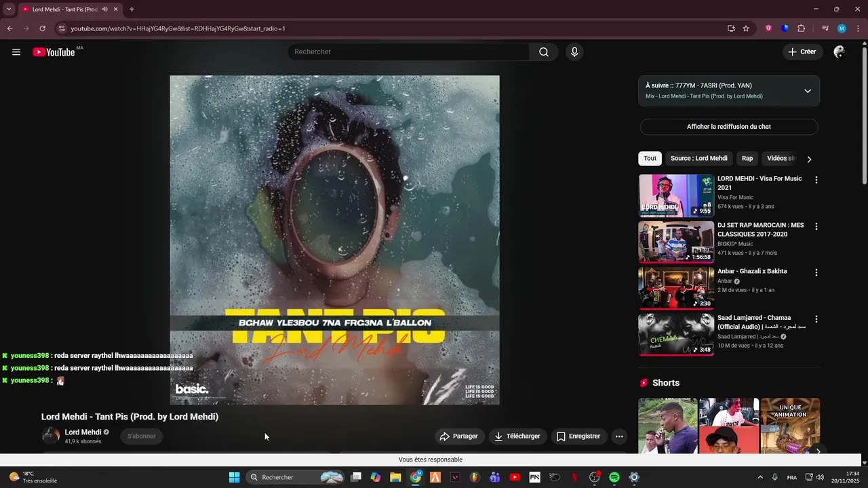The image size is (868, 488).
Task: Focus the YouTube Rechercher search field
Action: pyautogui.click(x=408, y=52)
